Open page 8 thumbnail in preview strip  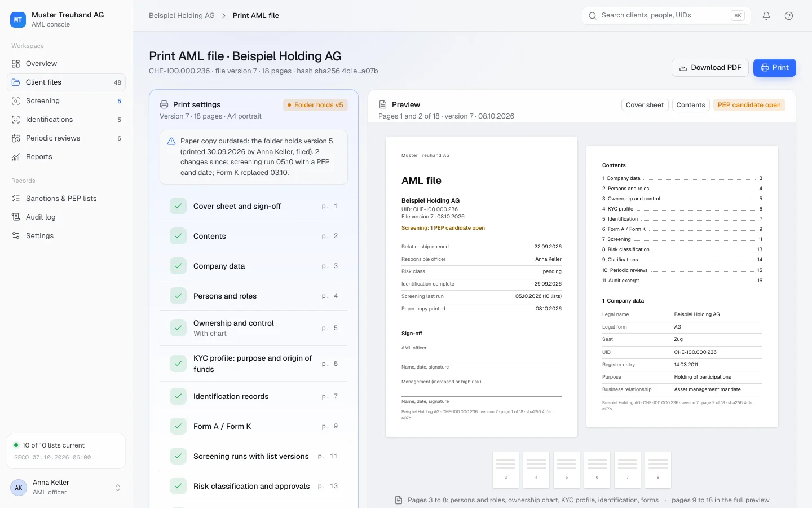(x=658, y=470)
